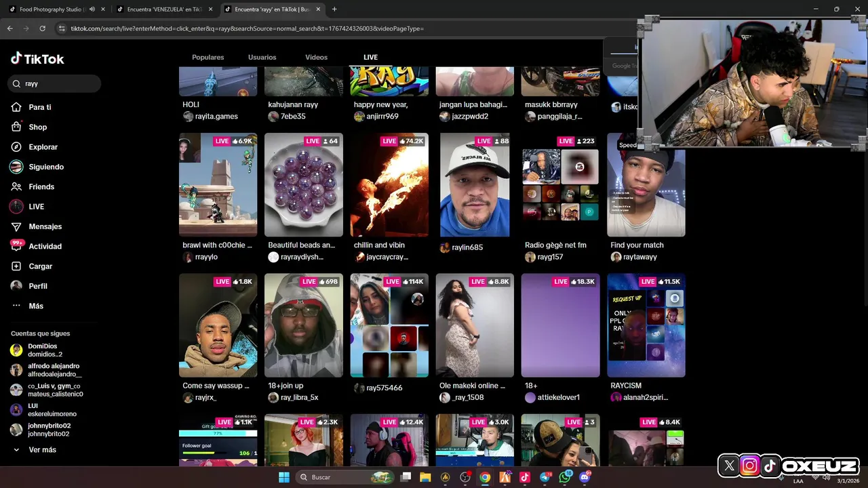Open Windows Start menu

pos(284,477)
